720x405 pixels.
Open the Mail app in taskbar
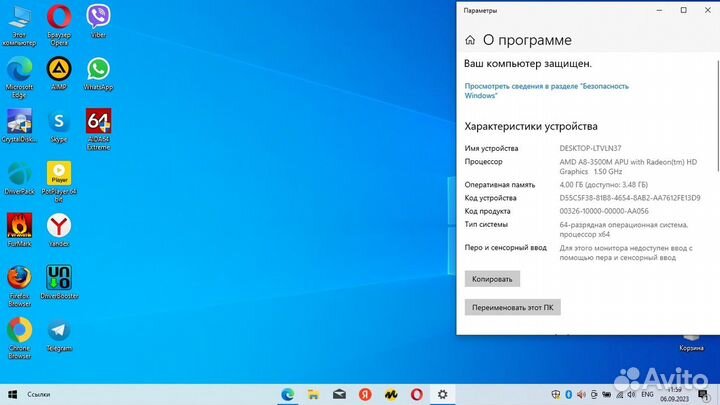tap(339, 394)
